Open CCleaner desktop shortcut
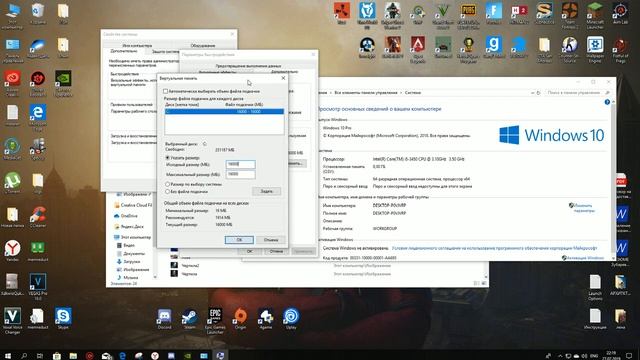This screenshot has width=640, height=360. pyautogui.click(x=38, y=217)
